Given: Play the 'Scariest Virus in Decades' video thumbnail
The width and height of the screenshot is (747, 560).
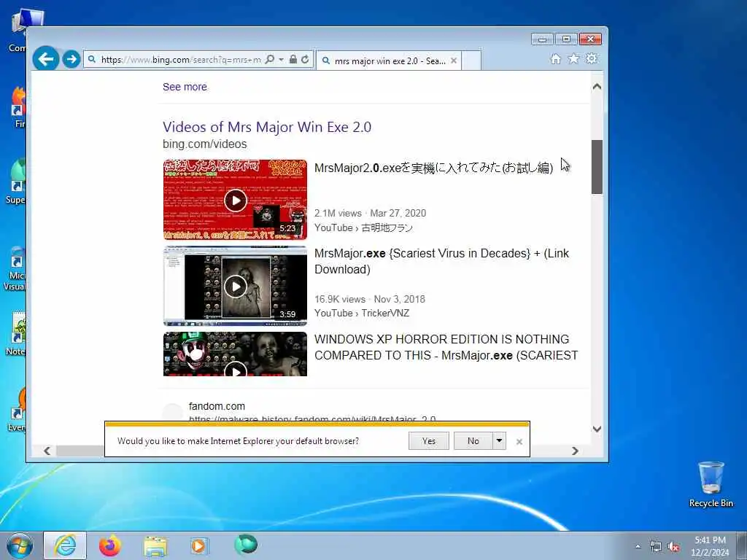Looking at the screenshot, I should pos(236,286).
